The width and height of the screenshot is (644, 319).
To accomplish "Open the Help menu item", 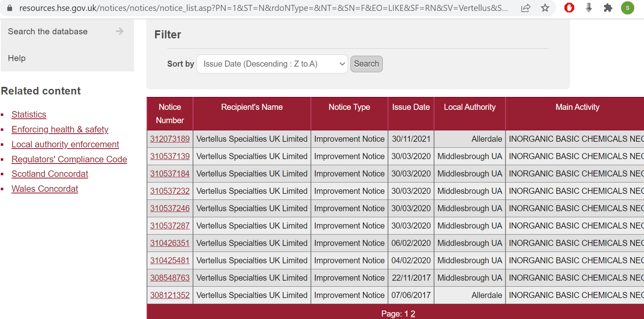I will coord(17,58).
